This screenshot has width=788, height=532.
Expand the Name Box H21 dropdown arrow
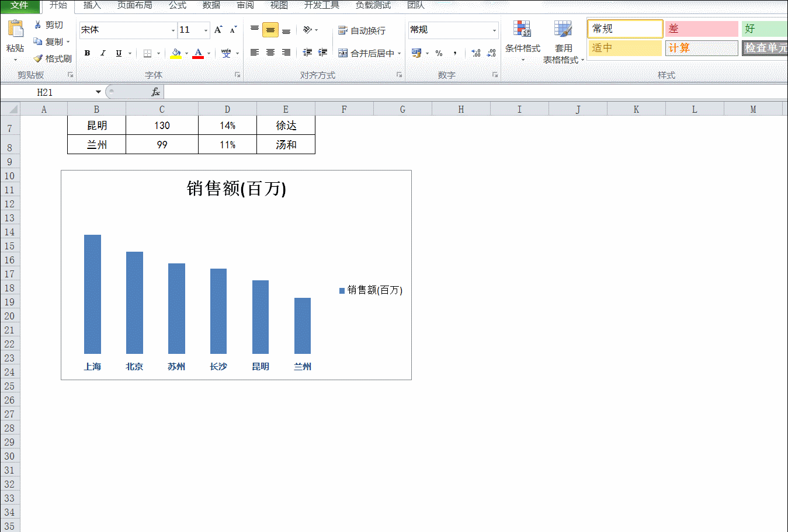(98, 92)
